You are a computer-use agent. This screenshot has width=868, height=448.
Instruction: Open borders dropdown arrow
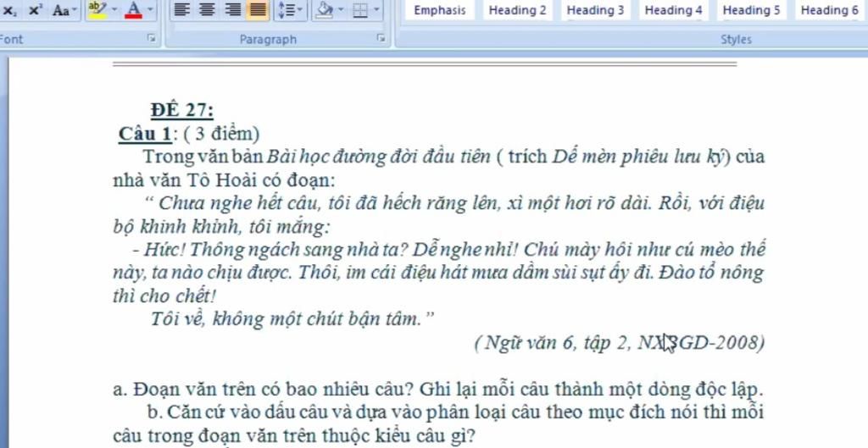click(377, 9)
